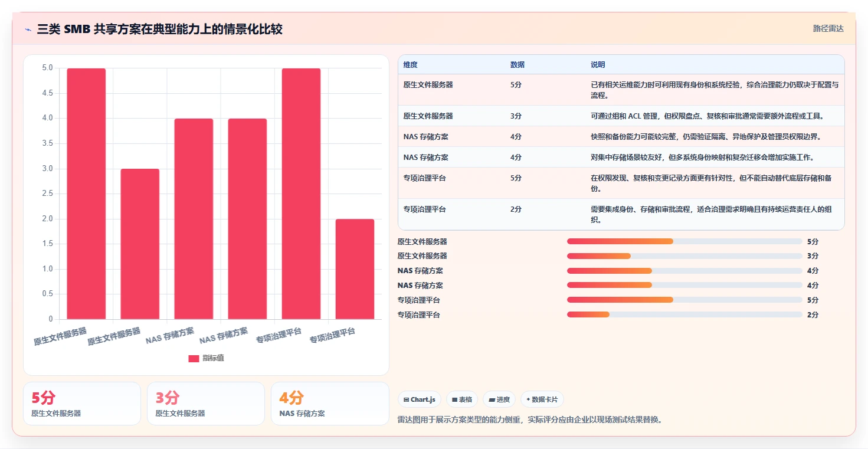Image resolution: width=868 pixels, height=449 pixels.
Task: Select the 表格 chip
Action: tap(462, 399)
